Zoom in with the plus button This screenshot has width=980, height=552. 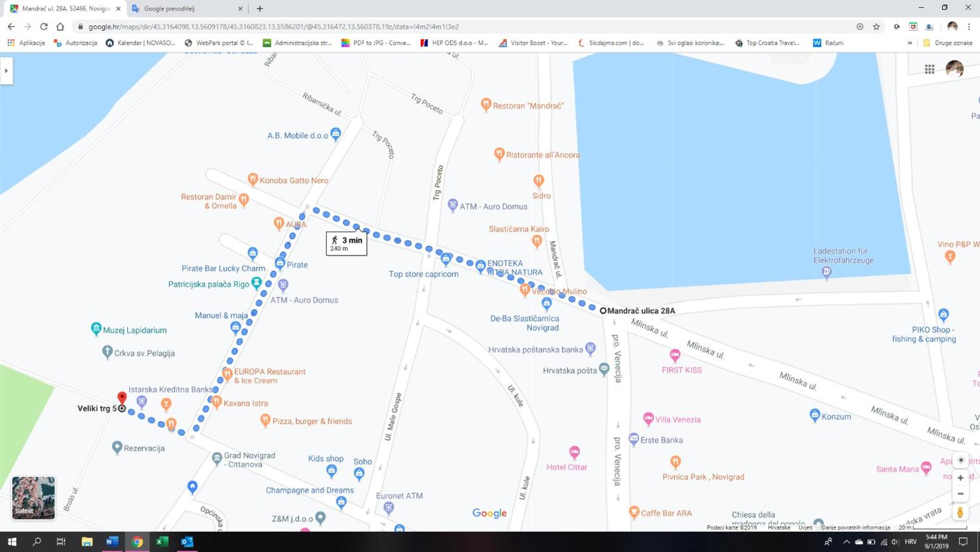click(x=960, y=478)
